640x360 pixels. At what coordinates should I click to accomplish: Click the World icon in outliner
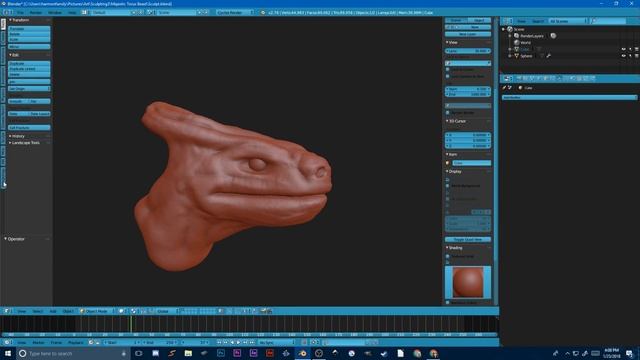pyautogui.click(x=516, y=42)
